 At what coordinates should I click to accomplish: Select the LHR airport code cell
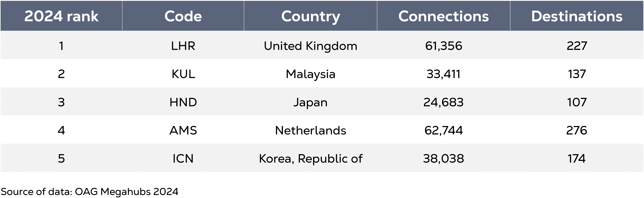(x=183, y=46)
